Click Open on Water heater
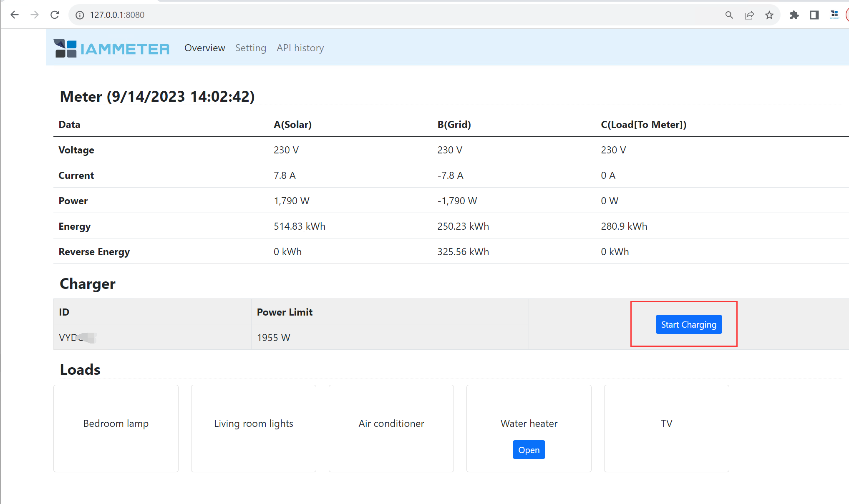 529,450
